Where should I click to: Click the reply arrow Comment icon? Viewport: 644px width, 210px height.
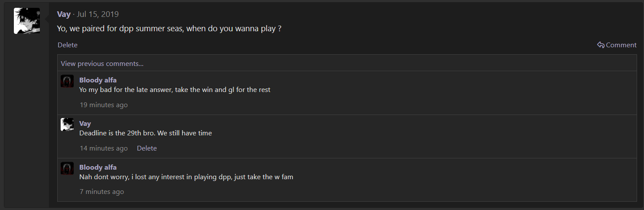coord(601,45)
